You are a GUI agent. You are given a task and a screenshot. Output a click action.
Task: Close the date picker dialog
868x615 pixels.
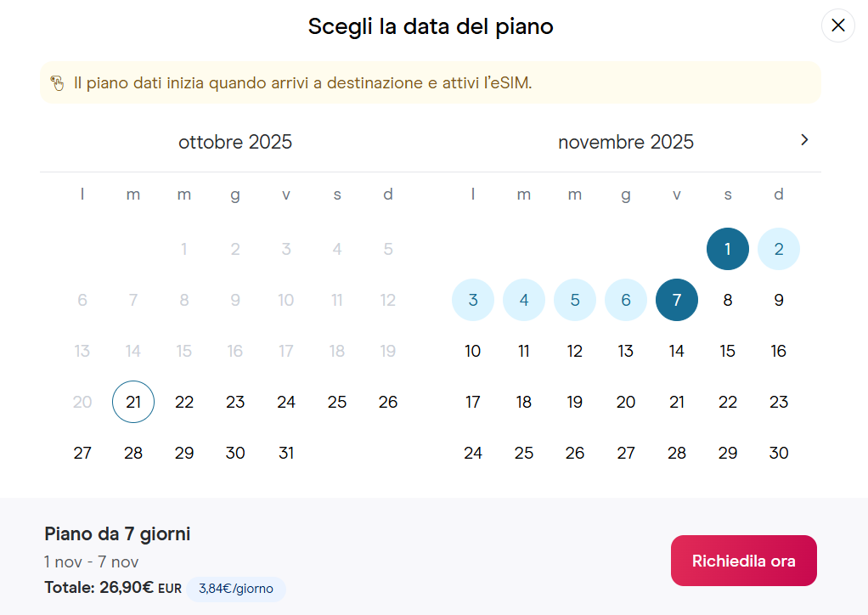837,25
